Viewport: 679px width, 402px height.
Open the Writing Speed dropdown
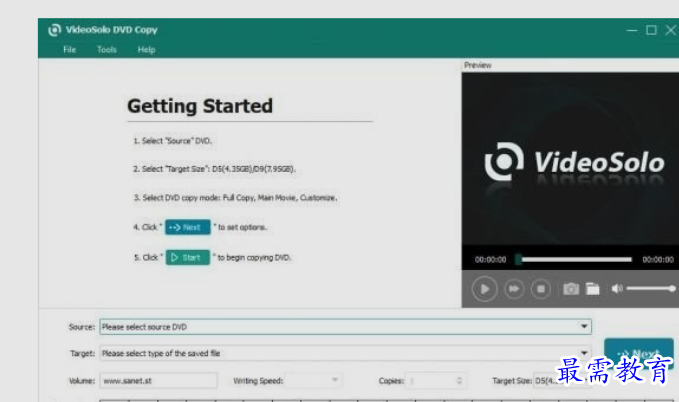[313, 380]
